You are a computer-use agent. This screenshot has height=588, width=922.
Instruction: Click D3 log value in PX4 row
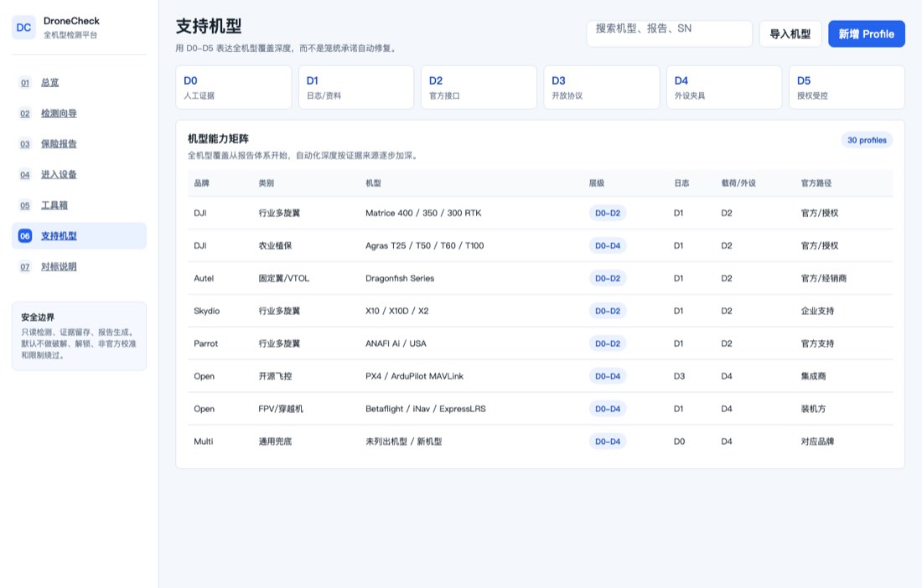point(679,376)
